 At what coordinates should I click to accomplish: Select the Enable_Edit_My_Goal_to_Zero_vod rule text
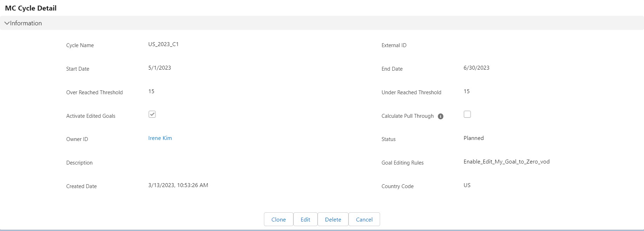click(506, 162)
